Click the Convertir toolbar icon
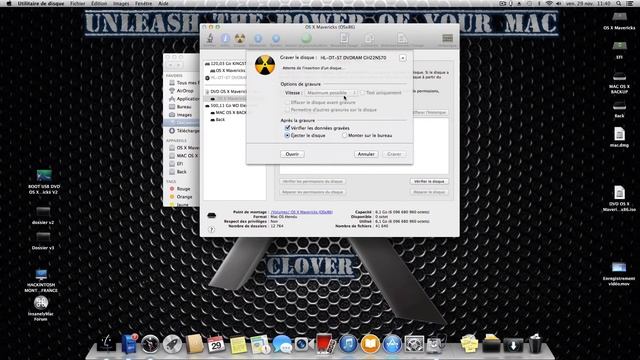 tap(369, 38)
